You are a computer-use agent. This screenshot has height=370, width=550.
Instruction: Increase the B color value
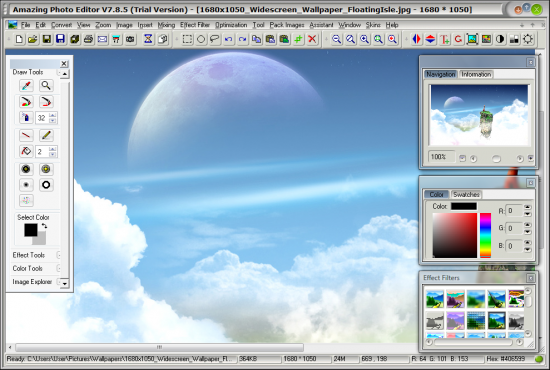(528, 242)
